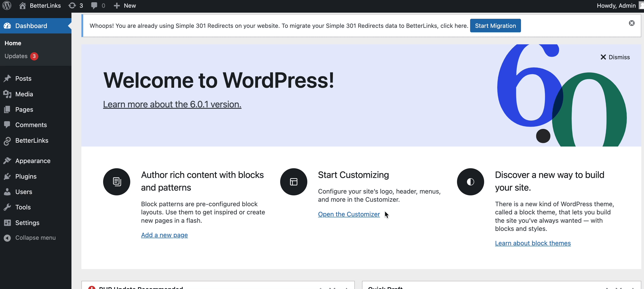This screenshot has width=644, height=289.
Task: Click the comments bubble icon in admin bar
Action: point(95,5)
